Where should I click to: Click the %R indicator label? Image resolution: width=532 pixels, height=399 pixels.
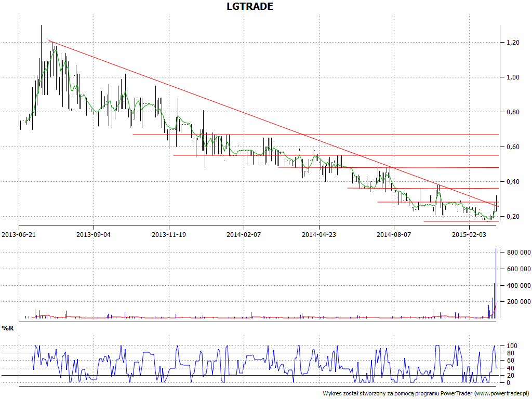click(7, 328)
